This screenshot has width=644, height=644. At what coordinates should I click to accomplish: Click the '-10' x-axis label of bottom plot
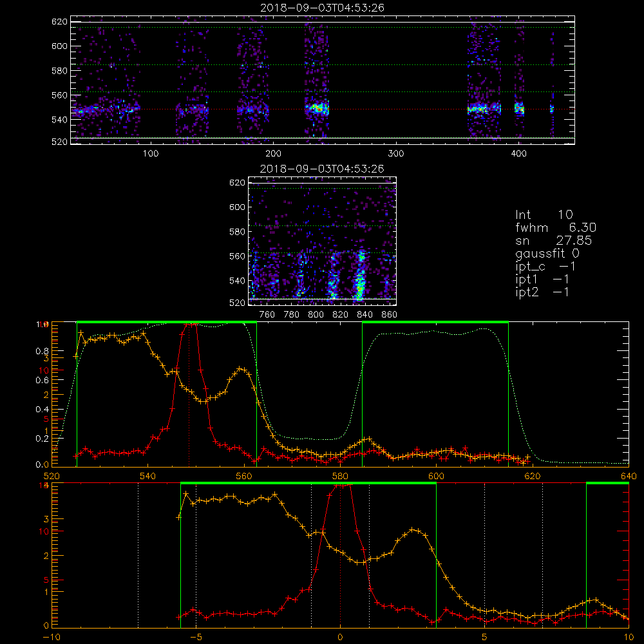[52, 638]
